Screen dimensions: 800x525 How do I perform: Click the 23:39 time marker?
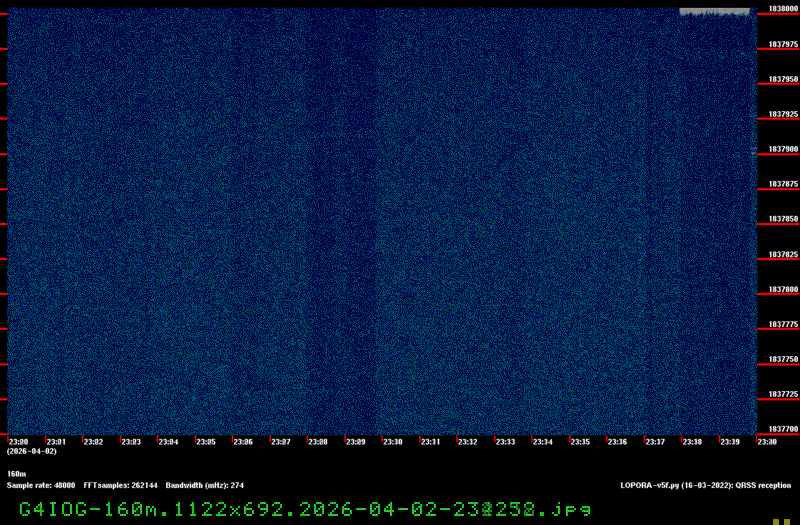730,442
